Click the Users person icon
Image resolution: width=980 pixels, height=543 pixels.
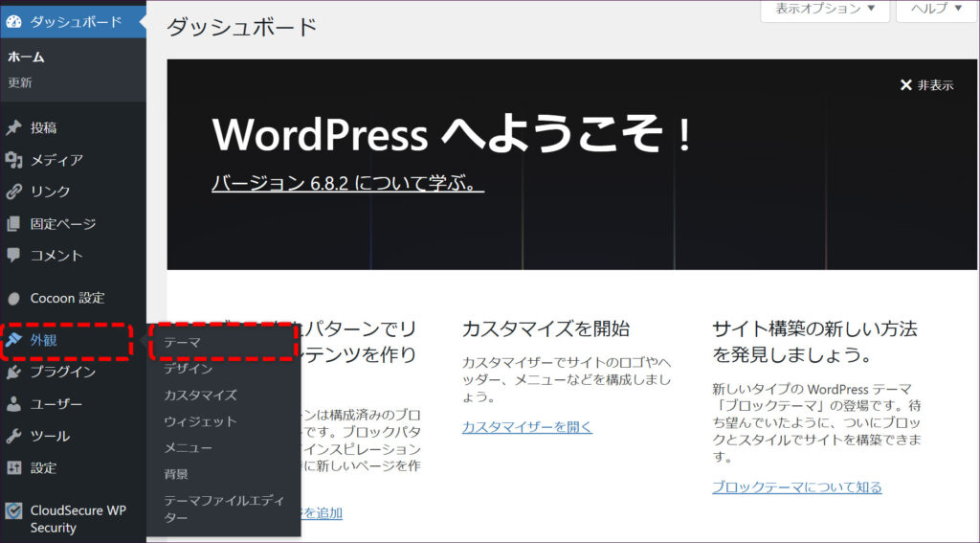click(x=13, y=404)
